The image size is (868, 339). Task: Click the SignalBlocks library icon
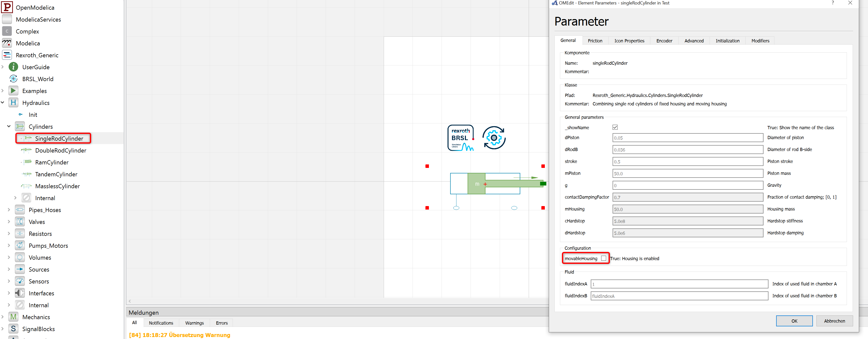pos(13,329)
